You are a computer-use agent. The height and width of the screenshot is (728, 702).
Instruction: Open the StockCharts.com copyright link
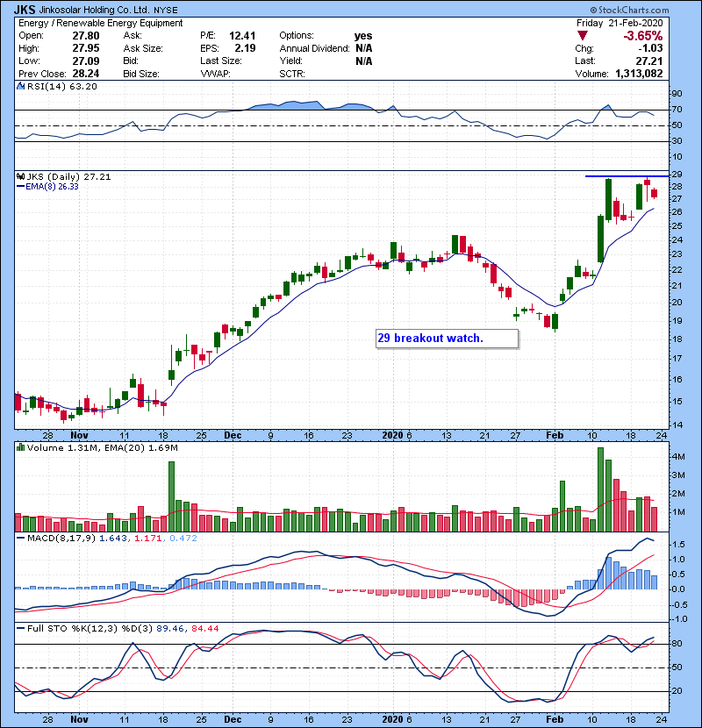point(629,10)
